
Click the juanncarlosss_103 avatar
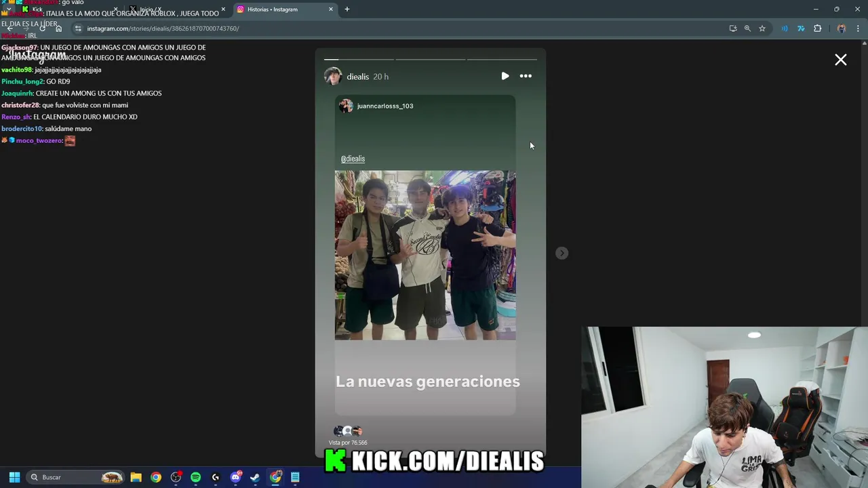(346, 106)
